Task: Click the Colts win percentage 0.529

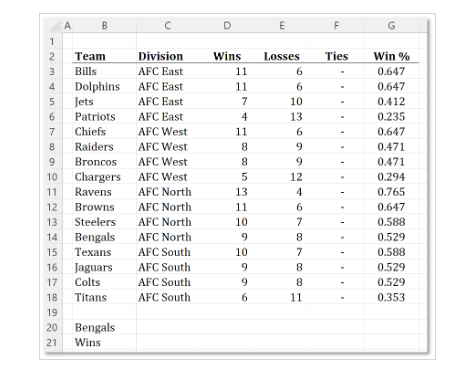Action: pos(391,282)
